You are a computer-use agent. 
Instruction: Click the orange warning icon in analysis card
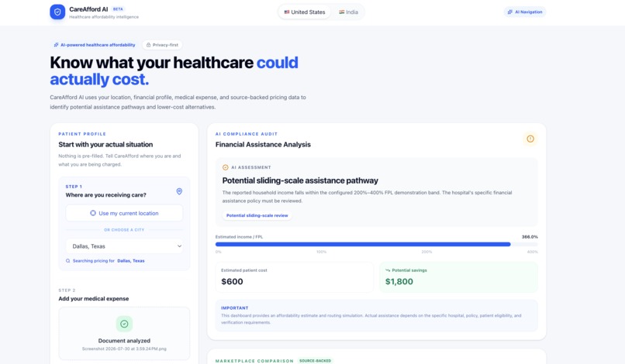(530, 139)
